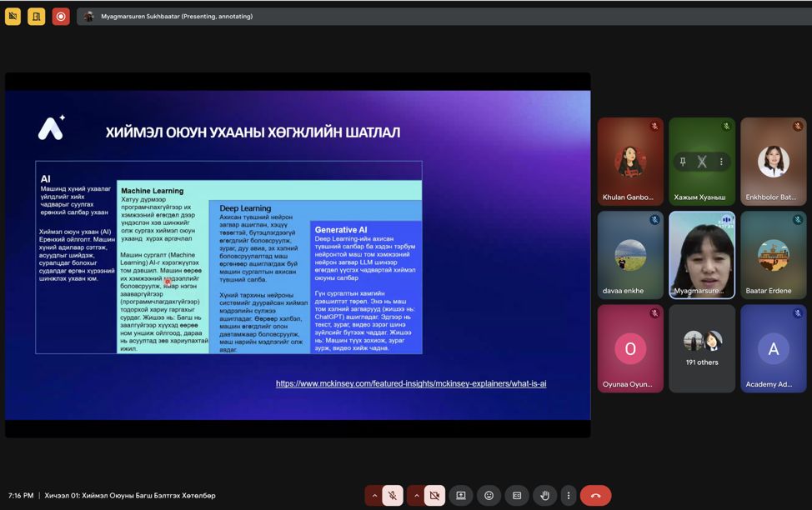Image resolution: width=812 pixels, height=510 pixels.
Task: Pin the Хажым Хуаныш participant tile
Action: click(x=683, y=162)
